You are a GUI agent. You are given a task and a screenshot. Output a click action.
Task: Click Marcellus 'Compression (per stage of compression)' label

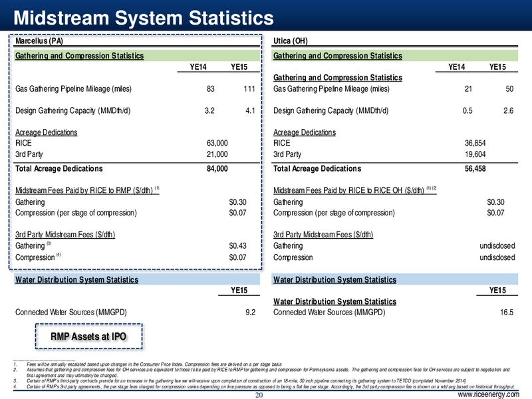click(76, 213)
